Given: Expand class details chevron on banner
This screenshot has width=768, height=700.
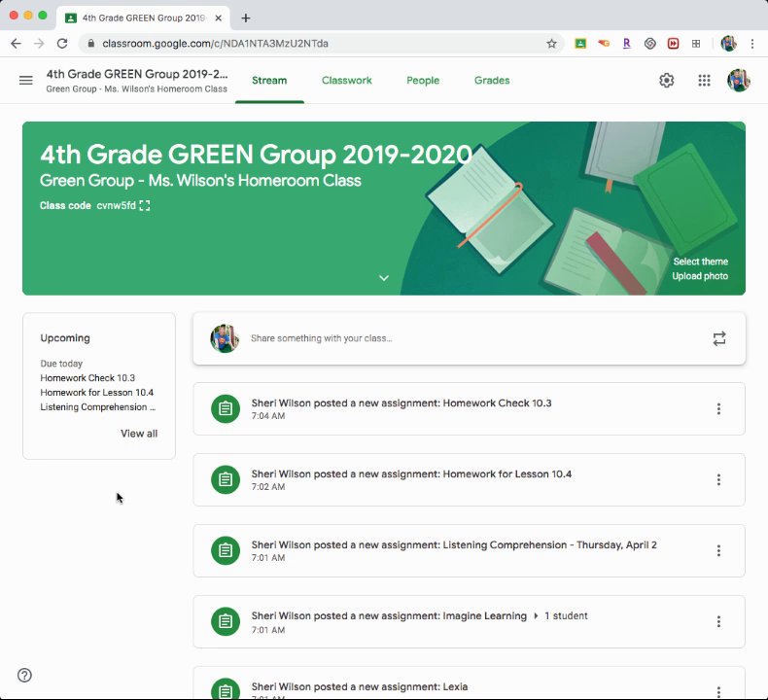Looking at the screenshot, I should pyautogui.click(x=384, y=278).
